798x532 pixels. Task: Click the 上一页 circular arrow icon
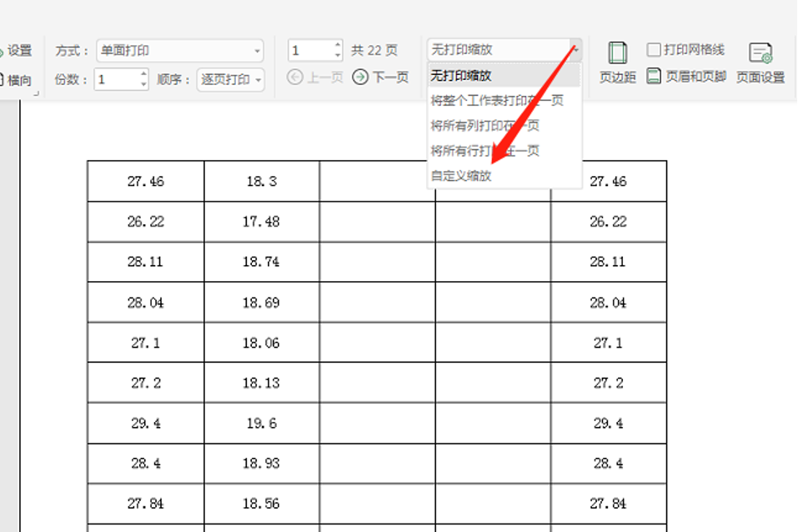(x=294, y=77)
